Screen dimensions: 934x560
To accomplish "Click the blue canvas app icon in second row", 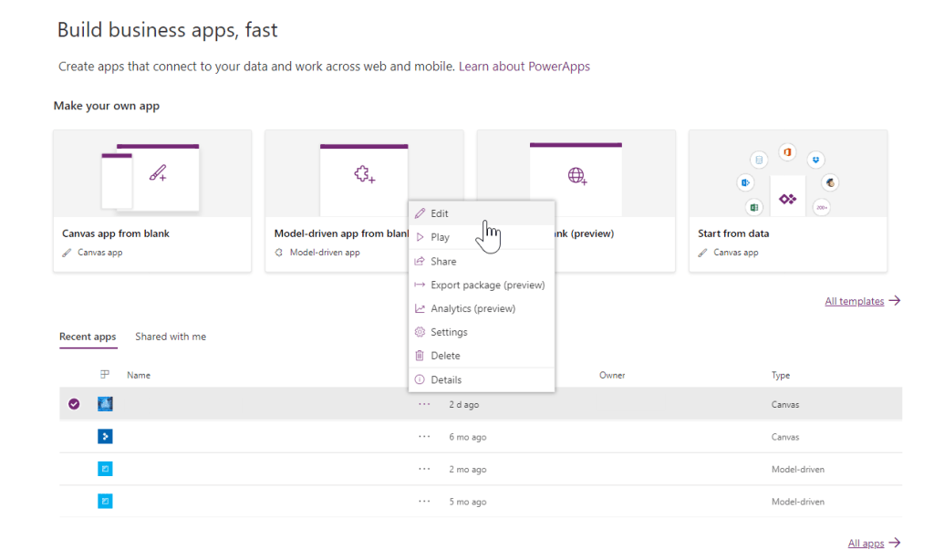I will [x=105, y=437].
